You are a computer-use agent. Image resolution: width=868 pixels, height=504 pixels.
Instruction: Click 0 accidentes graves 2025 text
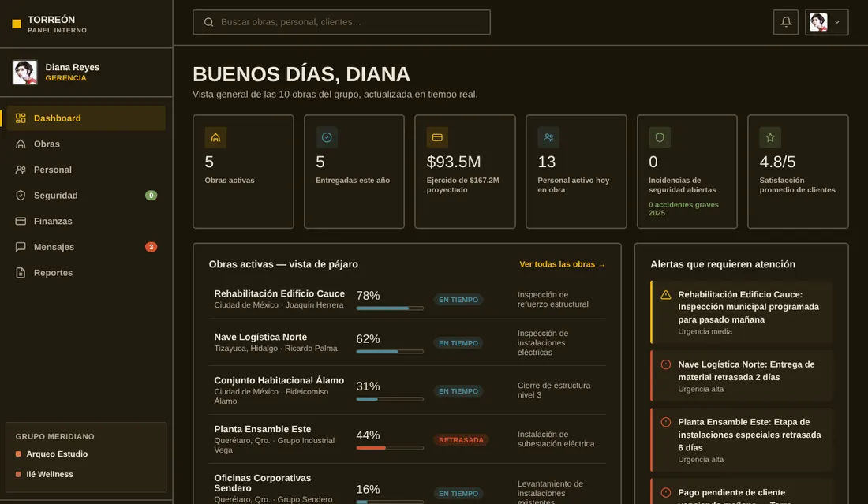click(x=683, y=208)
